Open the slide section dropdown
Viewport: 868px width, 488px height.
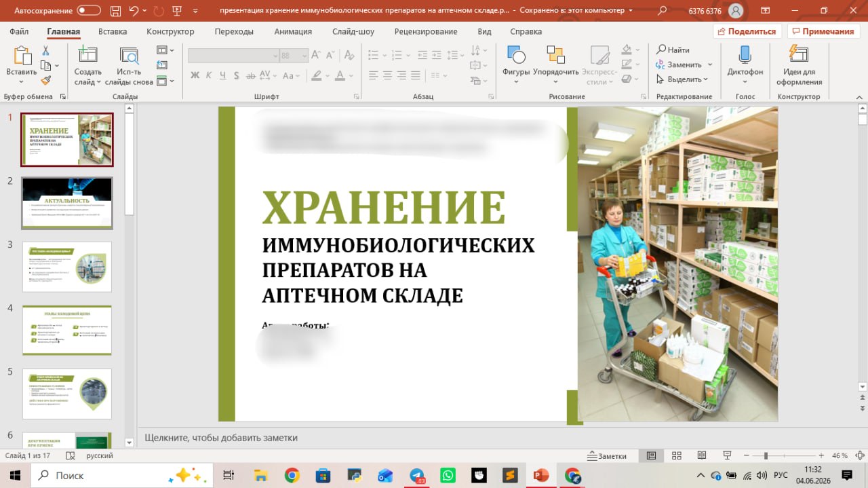coord(165,81)
